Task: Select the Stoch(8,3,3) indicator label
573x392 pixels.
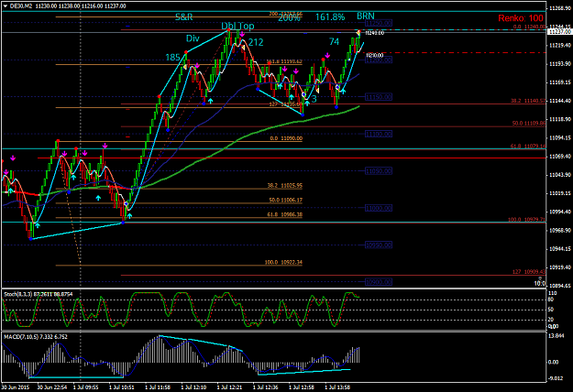Action: pos(38,294)
